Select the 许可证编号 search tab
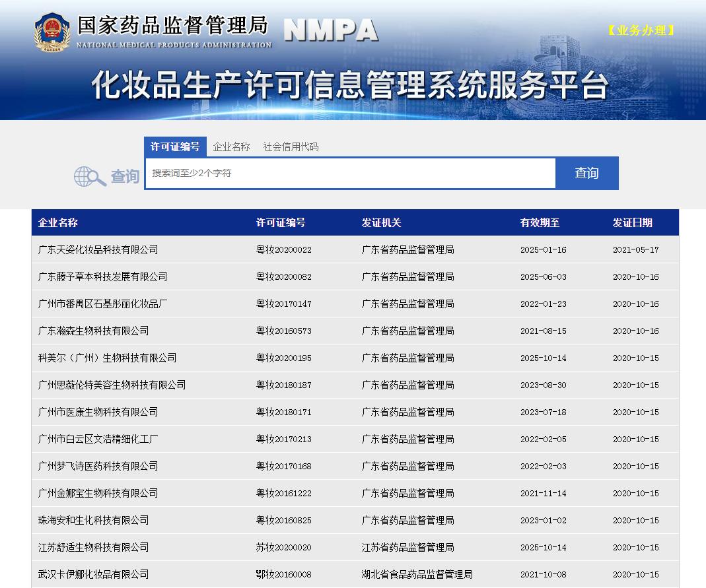The width and height of the screenshot is (706, 588). [174, 147]
